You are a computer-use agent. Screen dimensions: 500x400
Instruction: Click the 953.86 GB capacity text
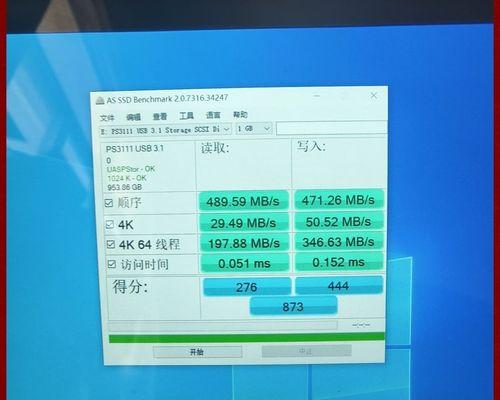click(x=125, y=187)
